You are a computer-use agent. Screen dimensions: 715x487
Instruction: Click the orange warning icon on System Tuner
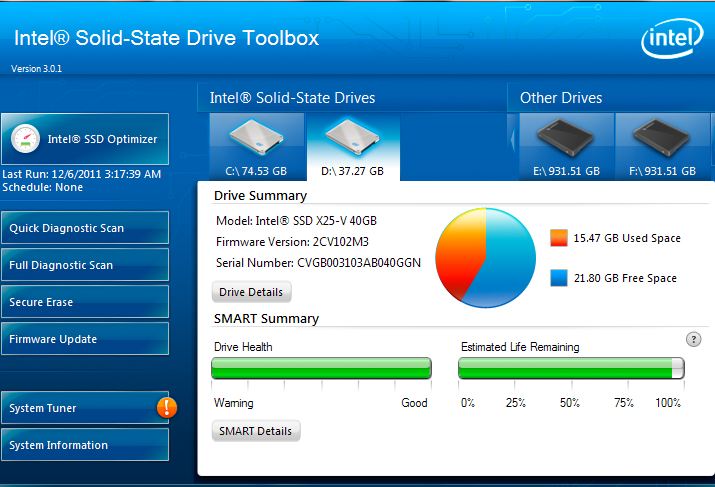coord(167,407)
